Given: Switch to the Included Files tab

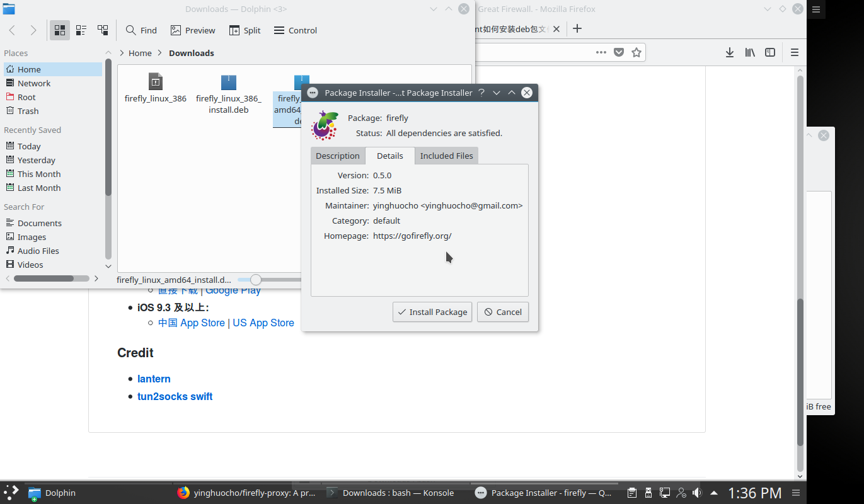Looking at the screenshot, I should click(446, 156).
